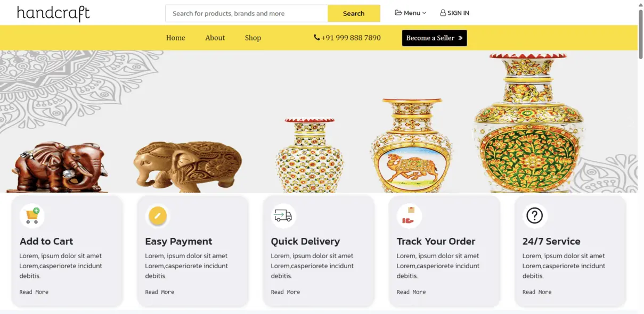Click the Track Your Order package icon
Screen dimensions: 644x314
tap(409, 216)
